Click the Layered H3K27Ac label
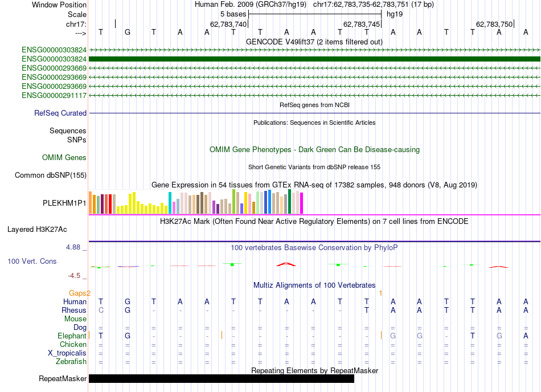 37,229
